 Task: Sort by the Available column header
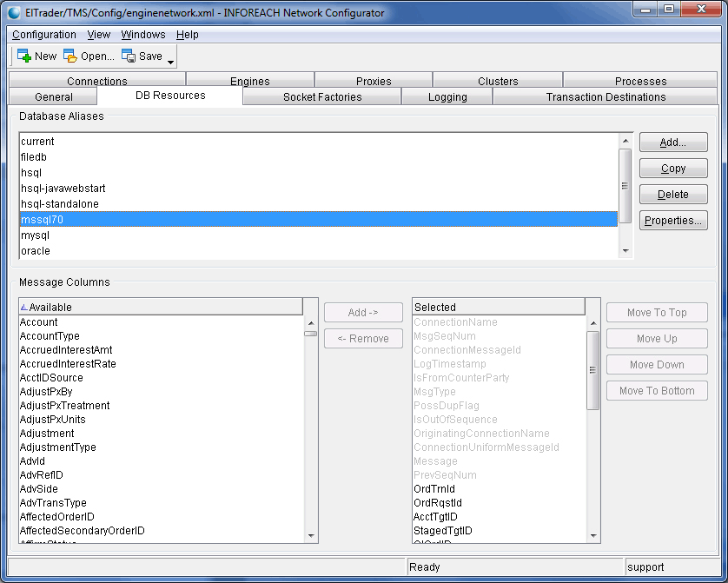click(x=161, y=307)
